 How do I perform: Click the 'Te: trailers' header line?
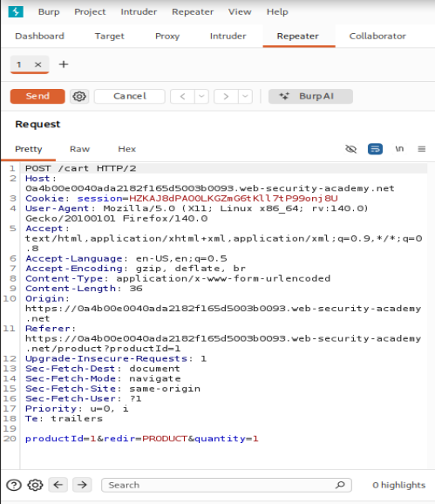click(64, 419)
